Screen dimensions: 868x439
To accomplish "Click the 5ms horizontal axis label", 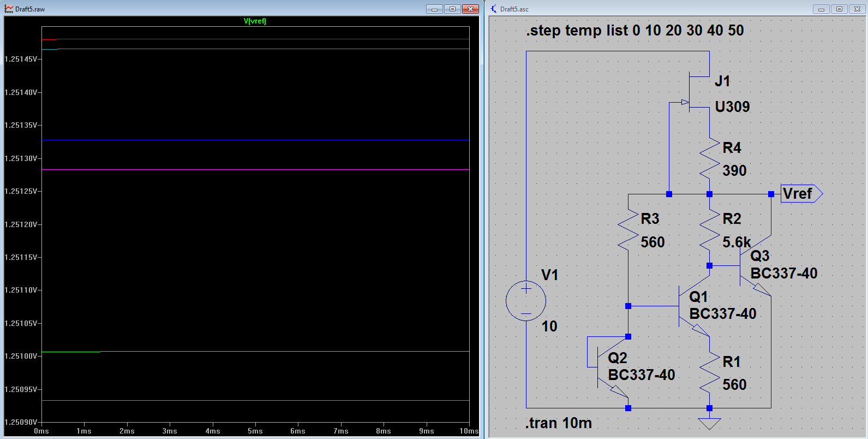I will (x=255, y=431).
